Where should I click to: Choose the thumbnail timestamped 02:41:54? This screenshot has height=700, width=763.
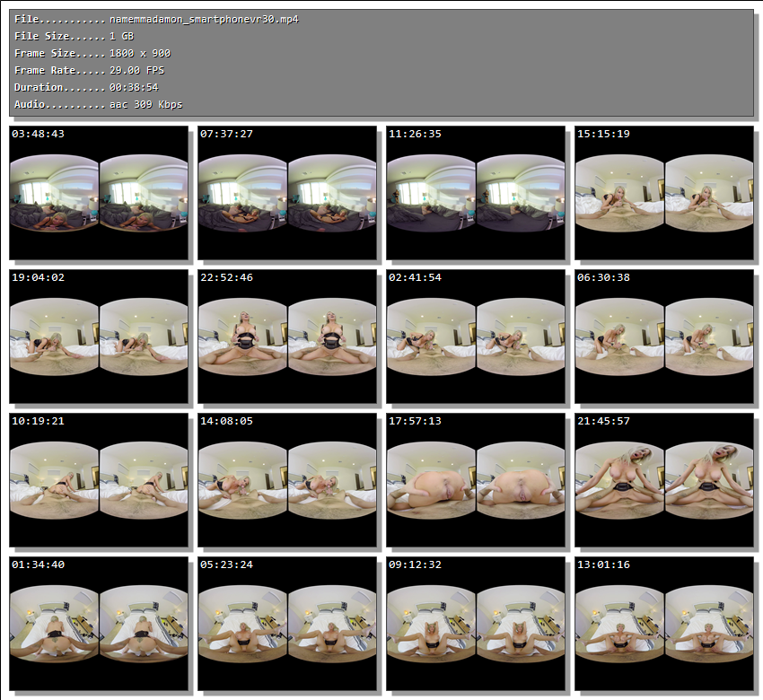tap(476, 337)
